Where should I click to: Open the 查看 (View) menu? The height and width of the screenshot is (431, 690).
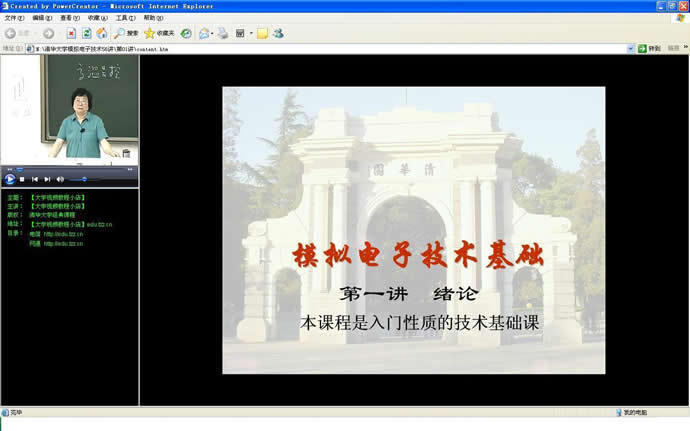(x=70, y=18)
